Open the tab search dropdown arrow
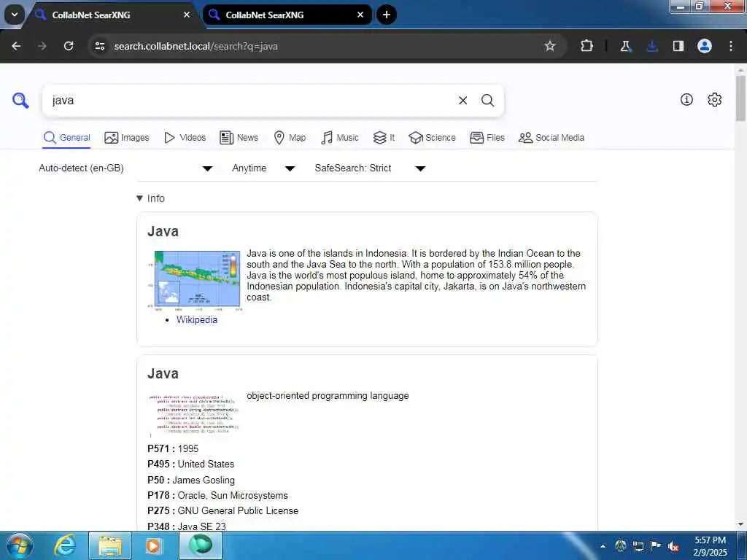The height and width of the screenshot is (560, 747). (15, 15)
